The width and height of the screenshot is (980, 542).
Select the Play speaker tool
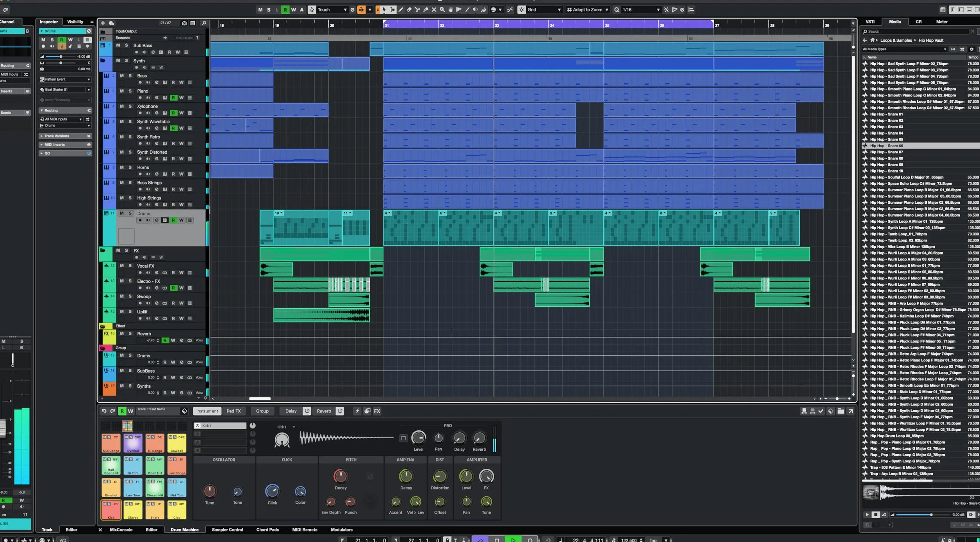(x=475, y=10)
